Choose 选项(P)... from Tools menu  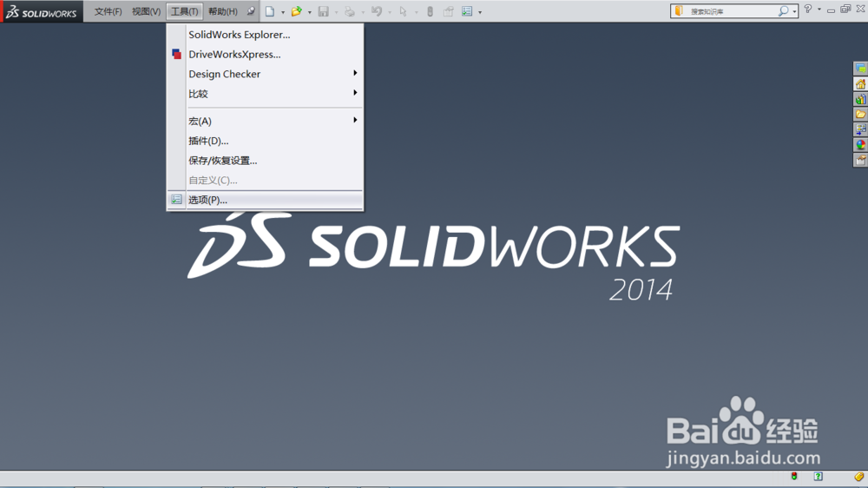[x=265, y=200]
